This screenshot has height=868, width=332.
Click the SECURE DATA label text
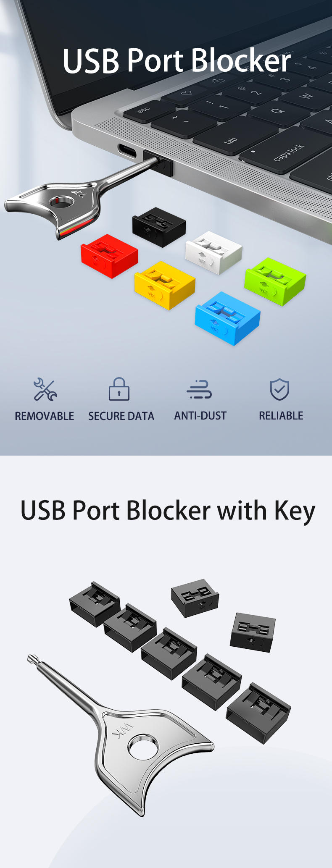[121, 416]
